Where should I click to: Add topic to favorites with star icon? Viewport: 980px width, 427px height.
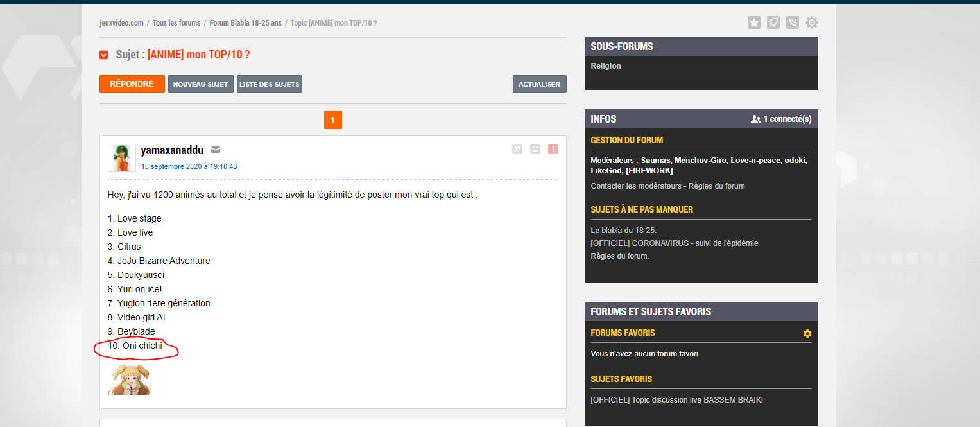click(x=754, y=23)
